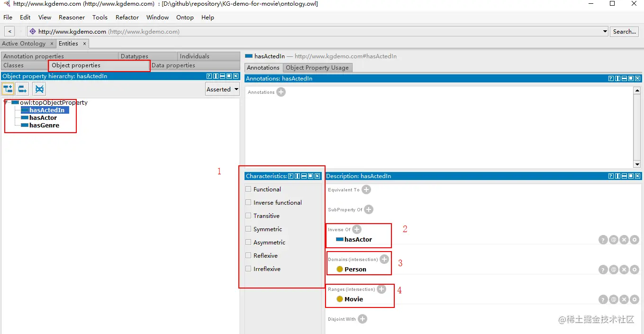Screen dimensions: 644x334
Task: Annotate the hasActor inverse row
Action: coord(614,240)
